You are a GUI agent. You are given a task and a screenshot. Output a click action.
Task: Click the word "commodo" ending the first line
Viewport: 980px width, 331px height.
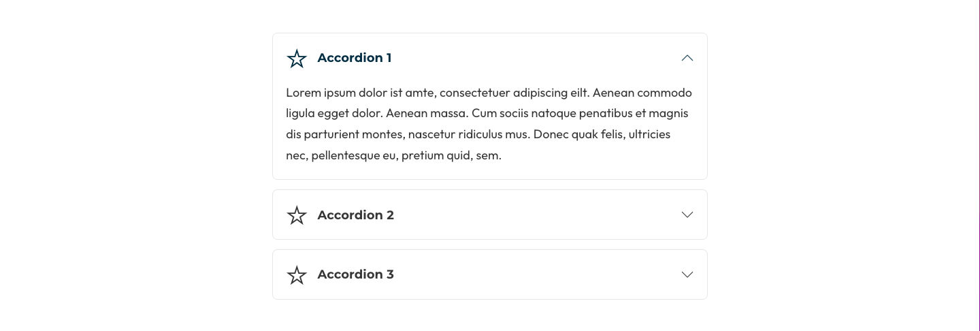[x=665, y=93]
